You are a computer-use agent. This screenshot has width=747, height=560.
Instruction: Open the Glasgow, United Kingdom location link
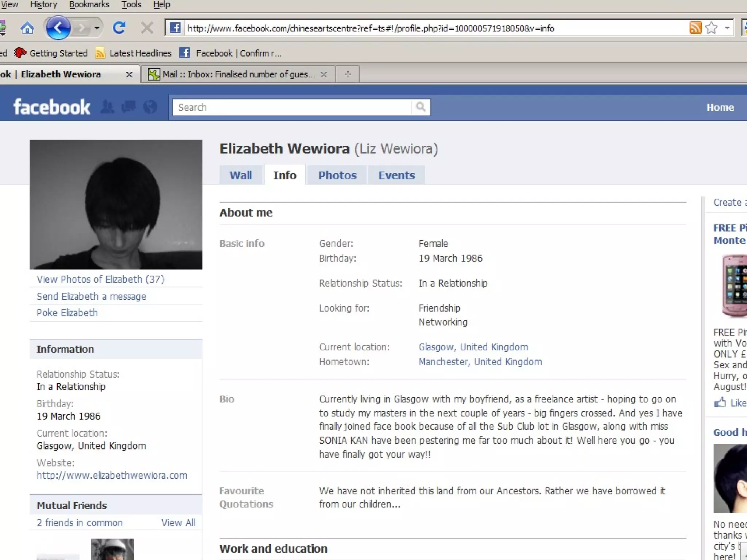(x=473, y=347)
